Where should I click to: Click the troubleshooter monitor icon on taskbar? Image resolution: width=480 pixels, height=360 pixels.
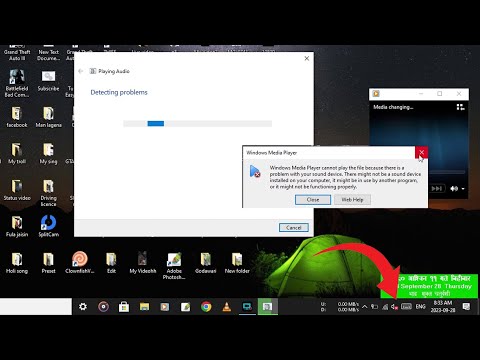[247, 307]
